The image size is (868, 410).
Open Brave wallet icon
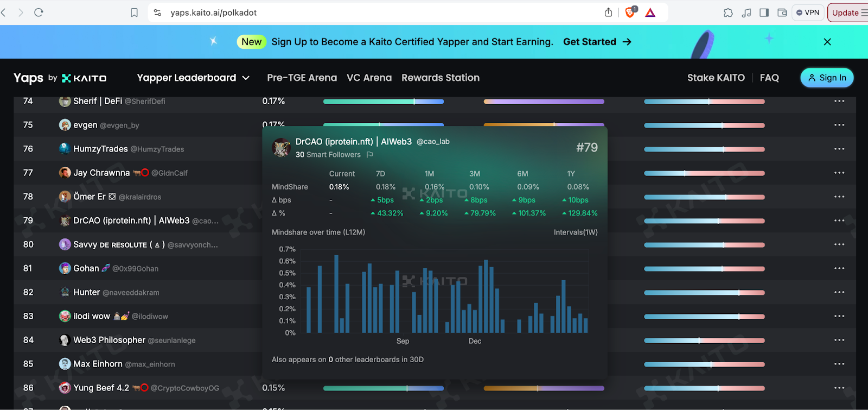pyautogui.click(x=782, y=12)
